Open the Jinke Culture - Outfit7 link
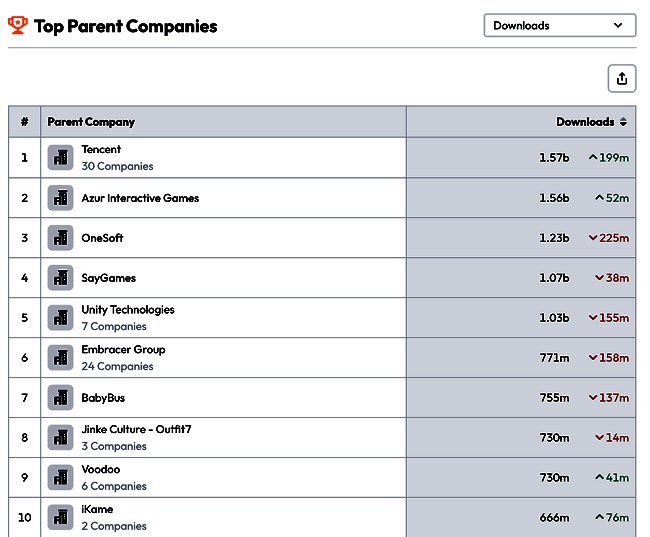This screenshot has width=650, height=537. pyautogui.click(x=136, y=430)
